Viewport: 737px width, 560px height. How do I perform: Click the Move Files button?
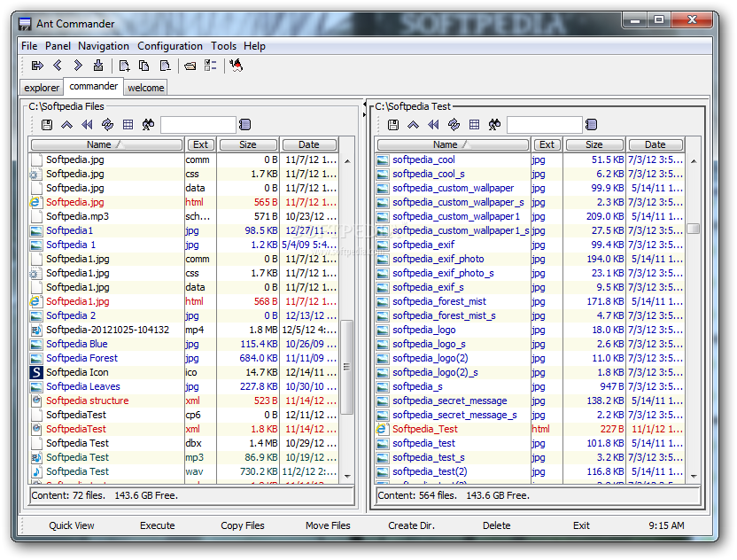pos(328,525)
